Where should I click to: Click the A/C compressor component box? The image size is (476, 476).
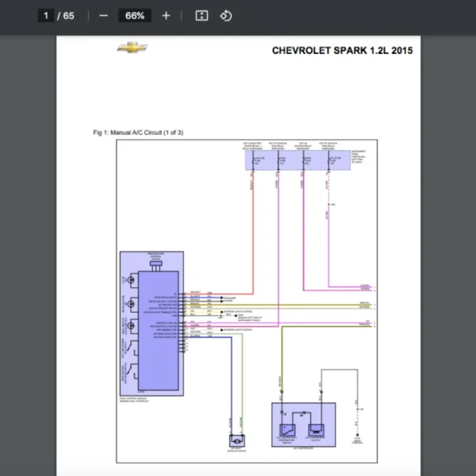305,424
